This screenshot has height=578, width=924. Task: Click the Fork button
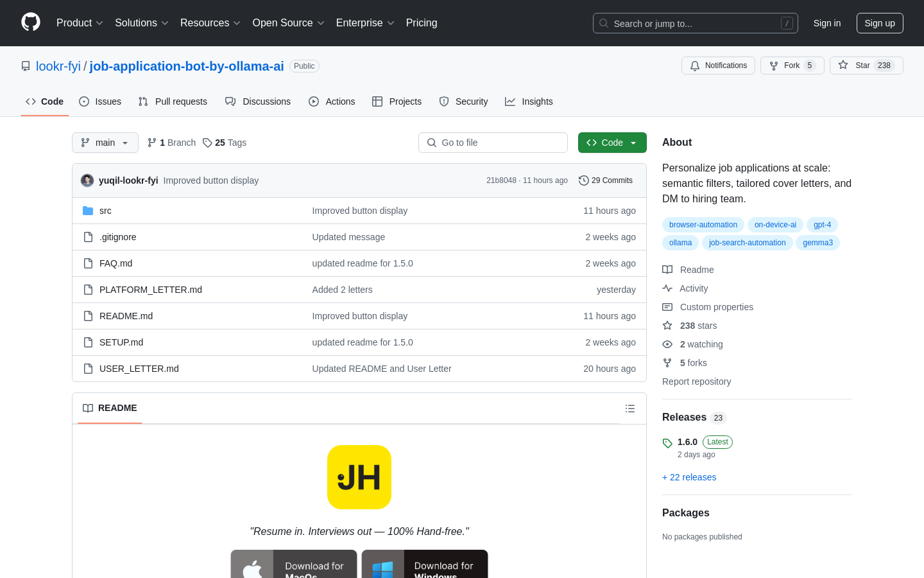(x=792, y=66)
